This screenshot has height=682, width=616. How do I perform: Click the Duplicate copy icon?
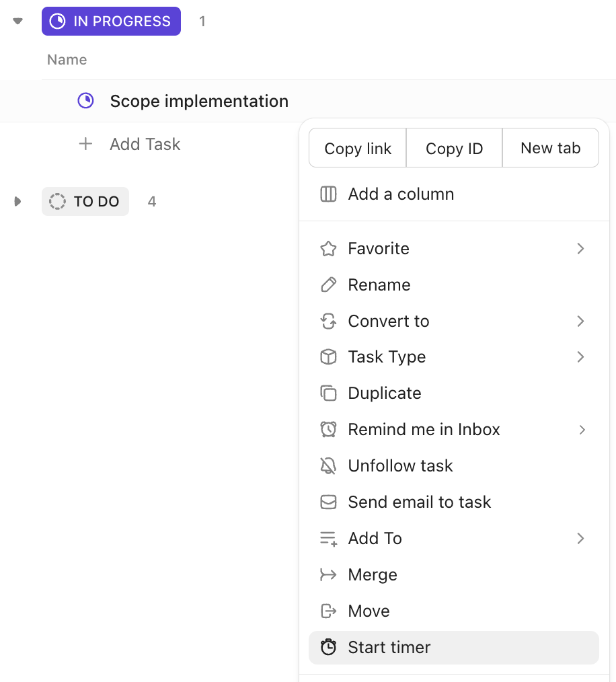pyautogui.click(x=328, y=393)
